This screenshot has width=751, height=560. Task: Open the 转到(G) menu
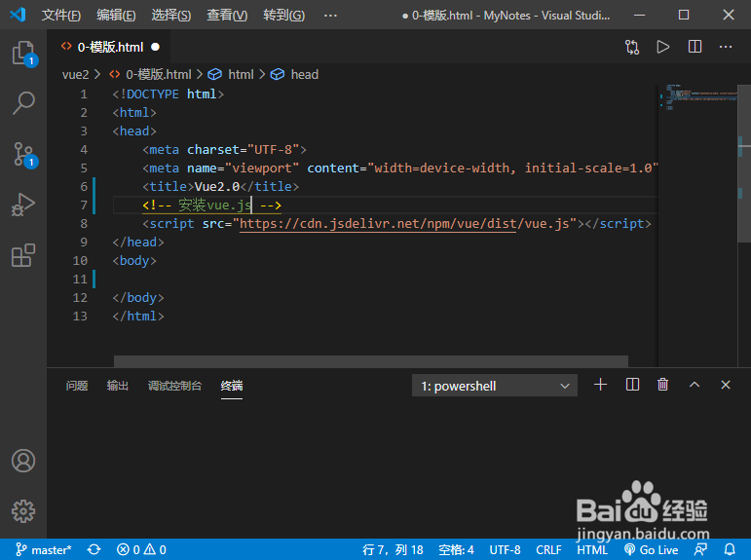click(283, 15)
